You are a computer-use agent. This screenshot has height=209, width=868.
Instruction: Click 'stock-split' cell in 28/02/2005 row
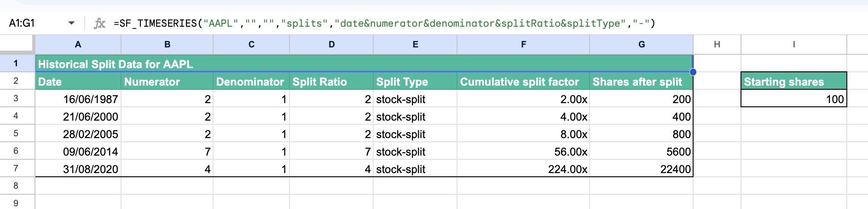(x=415, y=134)
